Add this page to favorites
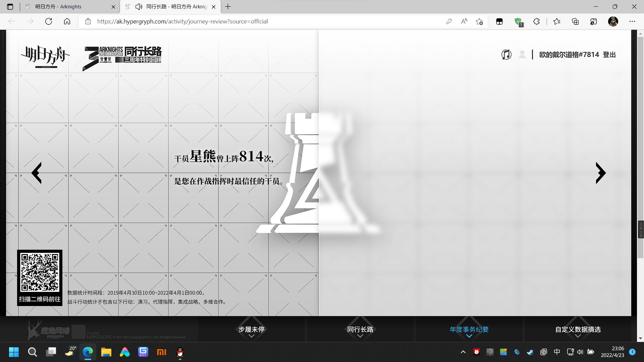Screen dimensions: 644x362 point(479,21)
